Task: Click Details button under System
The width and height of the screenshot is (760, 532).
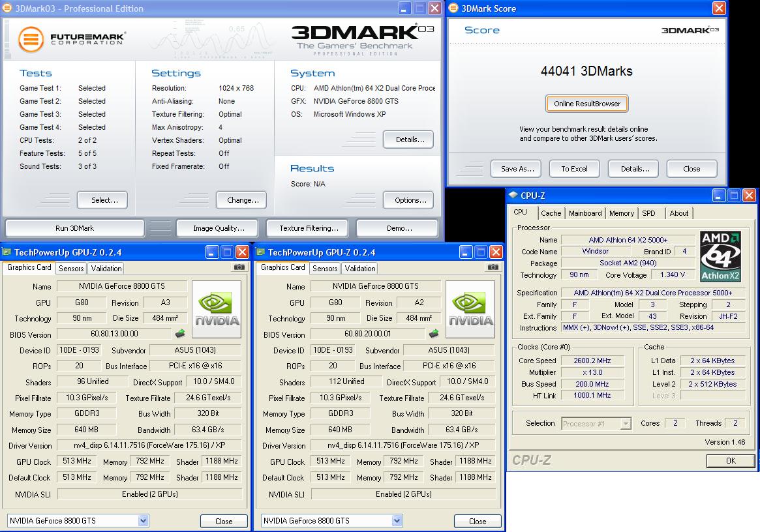Action: pos(408,140)
